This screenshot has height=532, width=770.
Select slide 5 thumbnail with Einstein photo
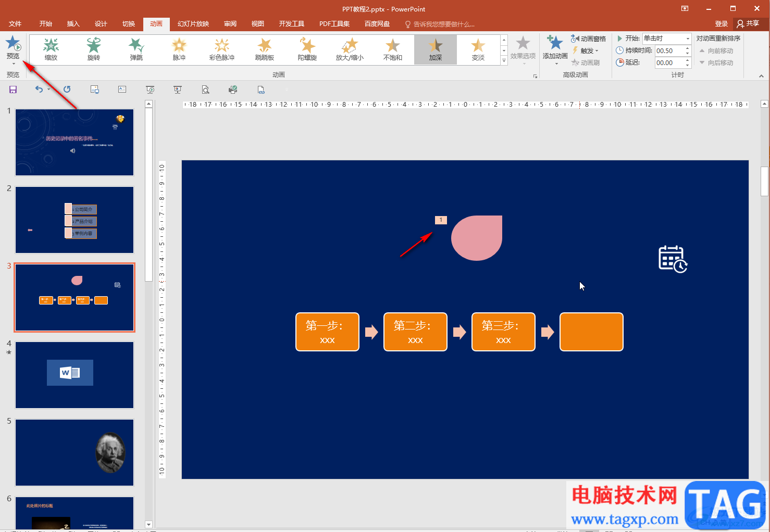74,453
